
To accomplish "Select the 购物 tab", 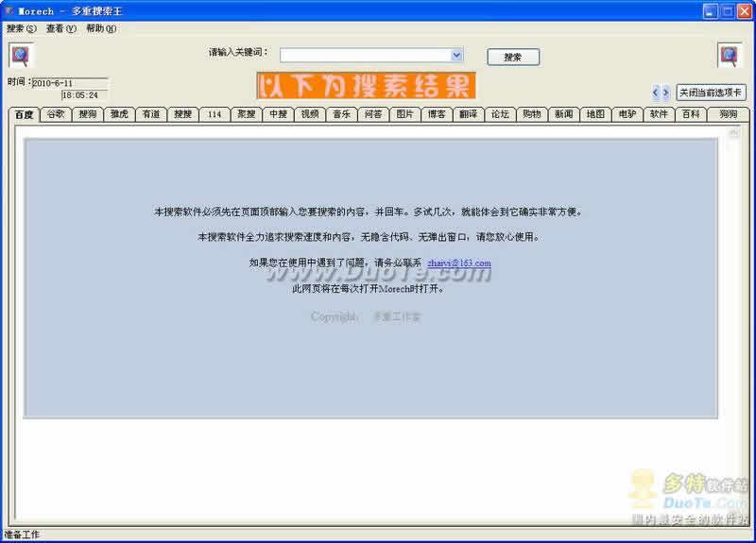I will (532, 114).
